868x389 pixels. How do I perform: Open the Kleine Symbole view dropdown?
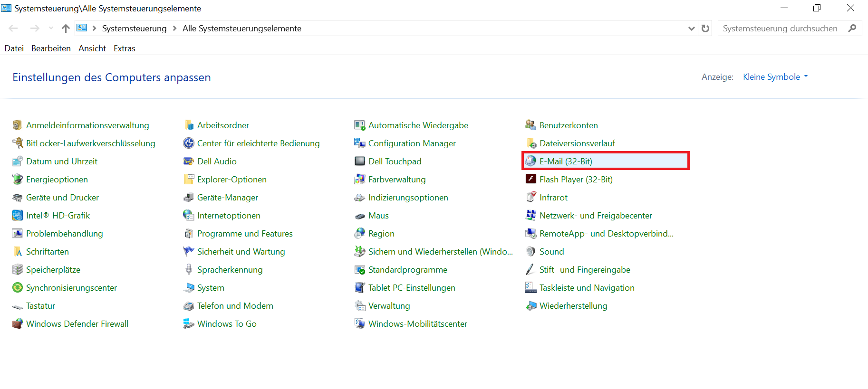coord(775,77)
